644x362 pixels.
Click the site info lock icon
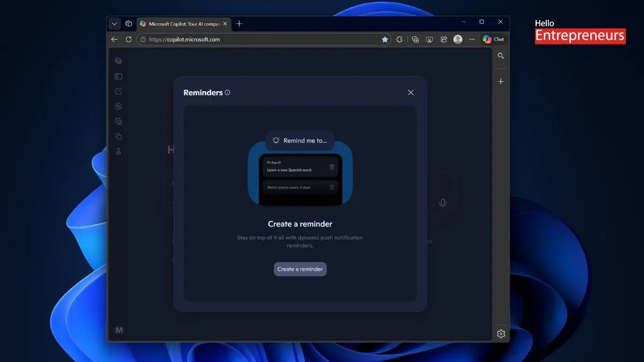tap(143, 39)
